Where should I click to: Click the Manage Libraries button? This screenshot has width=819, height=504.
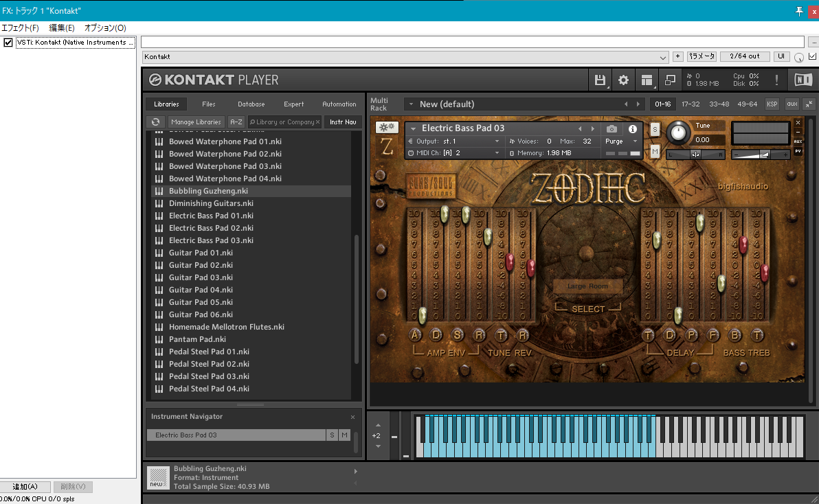[x=197, y=122]
